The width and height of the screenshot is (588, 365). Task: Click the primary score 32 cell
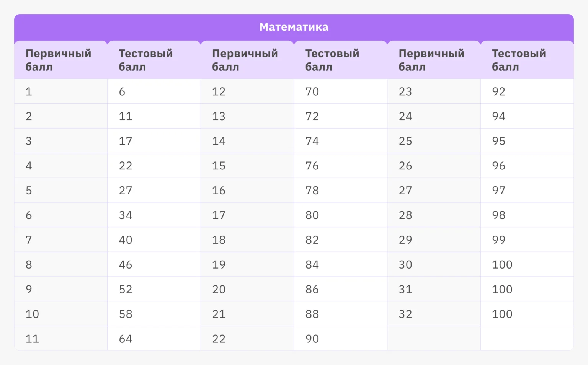[x=405, y=314]
